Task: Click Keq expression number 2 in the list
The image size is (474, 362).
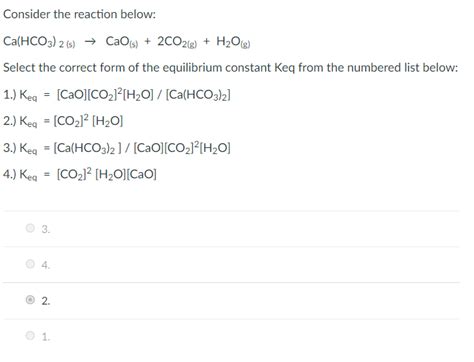Action: (x=63, y=121)
